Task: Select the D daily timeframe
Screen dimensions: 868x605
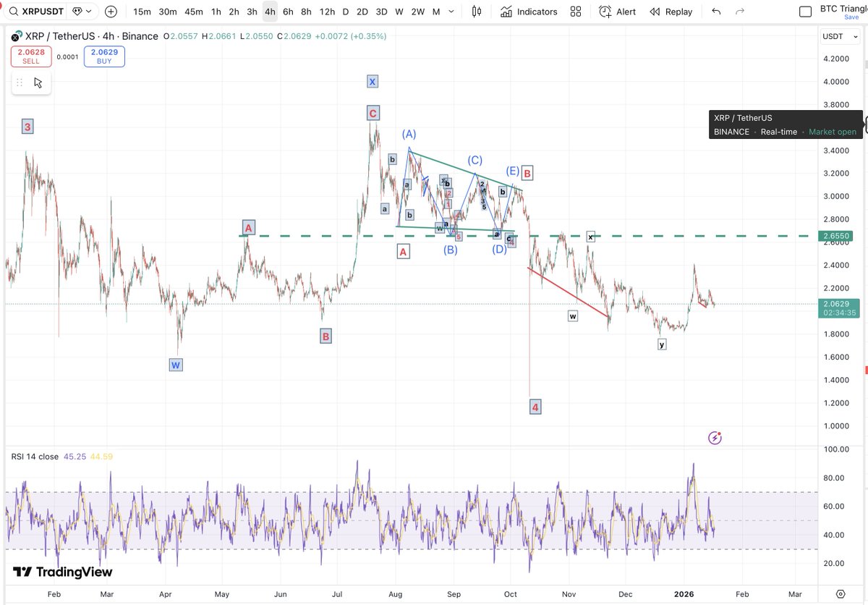Action: click(345, 12)
